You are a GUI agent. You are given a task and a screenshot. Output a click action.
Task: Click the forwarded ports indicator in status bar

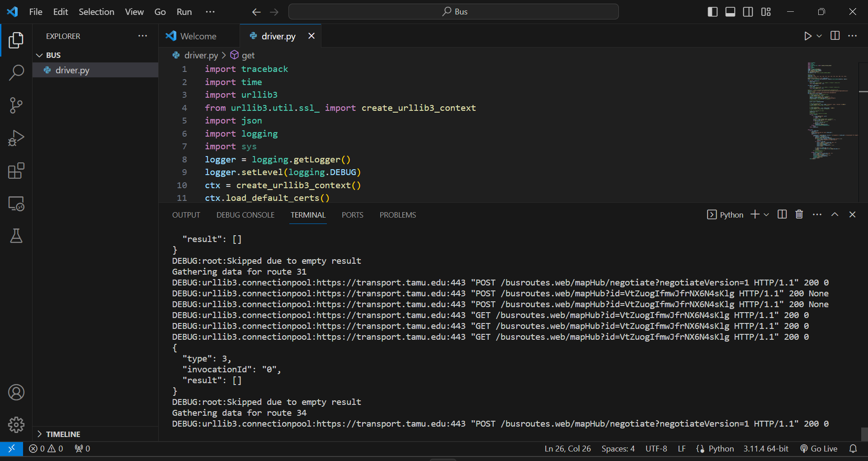[x=82, y=448]
